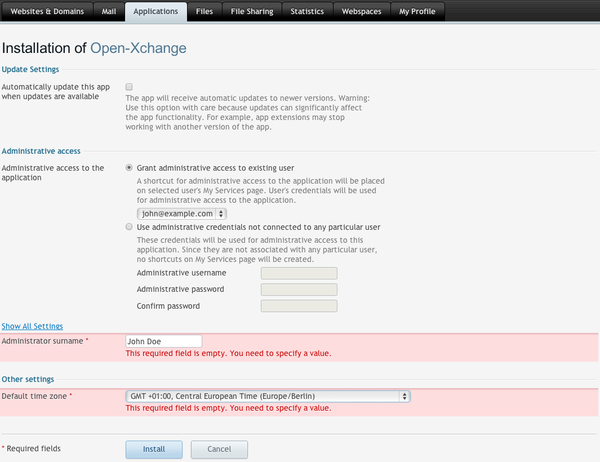Select Use administrative credentials not connected option

[x=129, y=227]
